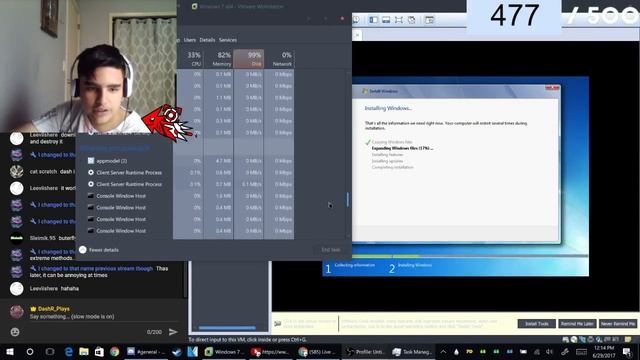Close the Install Windows dialog
640x360 pixels.
552,88
